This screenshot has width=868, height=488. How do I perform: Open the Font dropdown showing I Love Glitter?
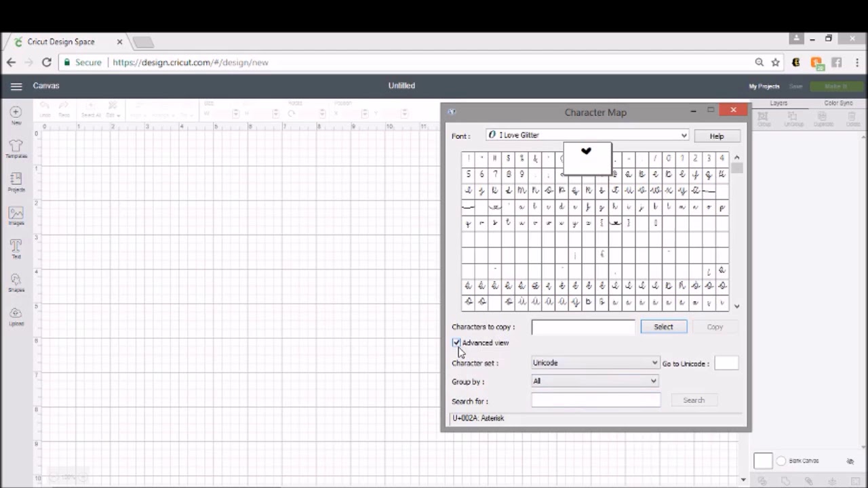pyautogui.click(x=588, y=135)
